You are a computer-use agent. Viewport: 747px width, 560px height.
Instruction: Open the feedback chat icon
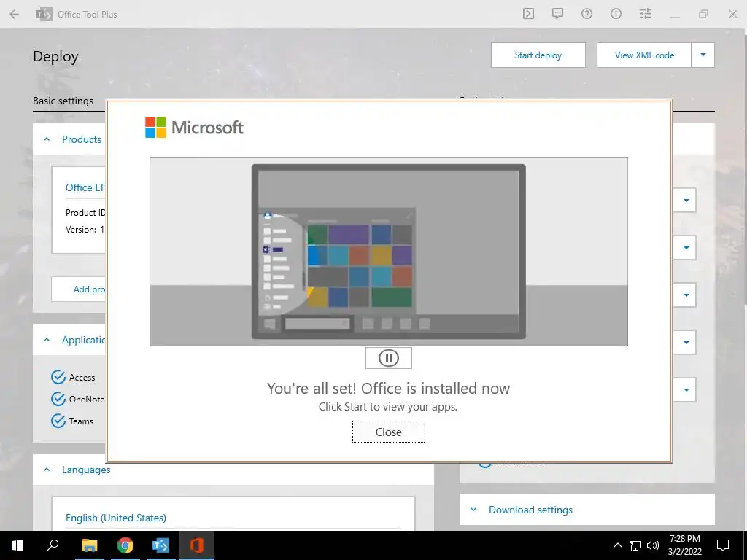coord(557,14)
